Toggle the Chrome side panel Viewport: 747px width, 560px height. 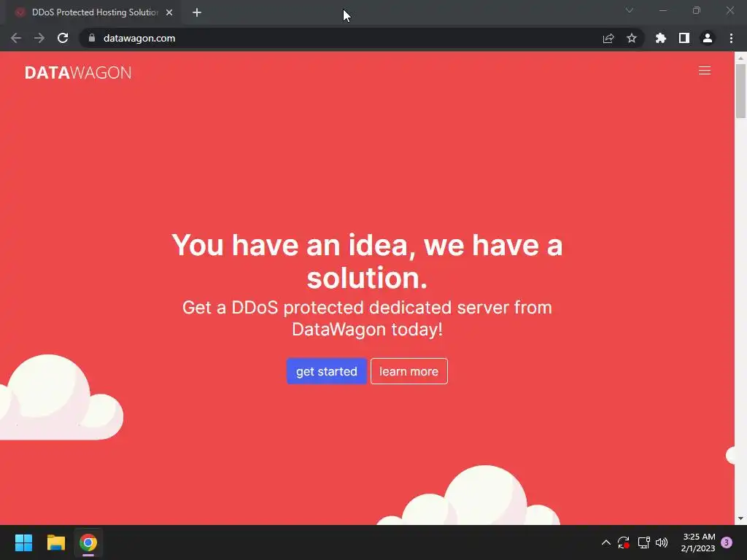(x=684, y=38)
